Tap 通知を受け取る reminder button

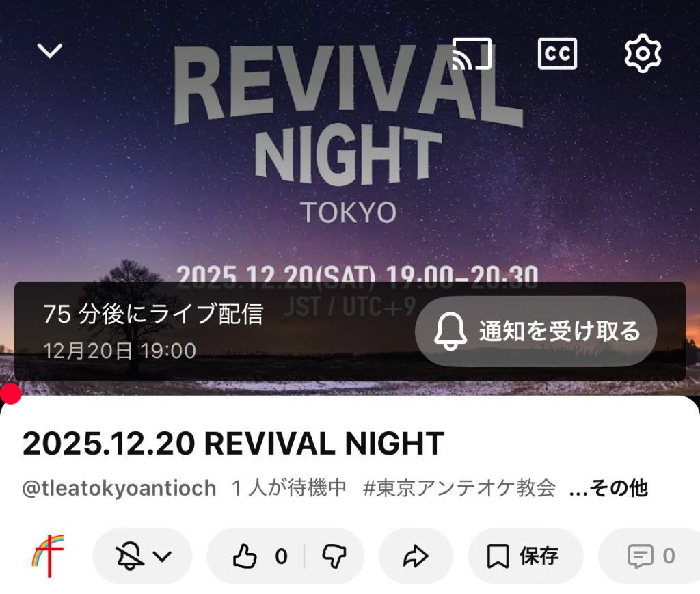536,331
